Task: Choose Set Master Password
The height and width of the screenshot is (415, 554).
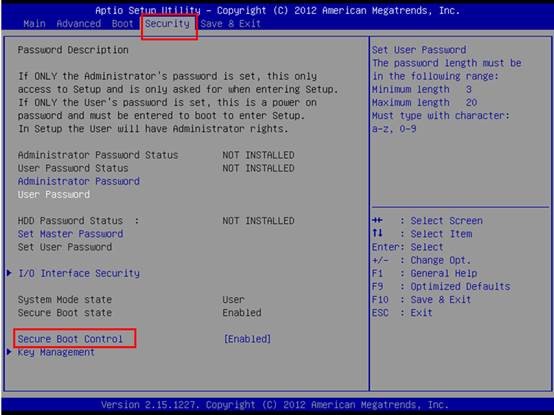Action: click(70, 234)
